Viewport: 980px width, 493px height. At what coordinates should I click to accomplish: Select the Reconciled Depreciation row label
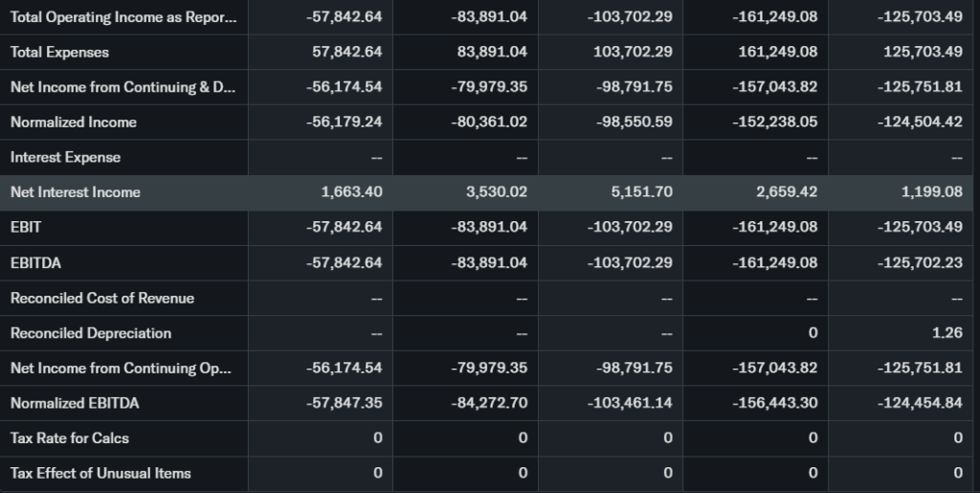91,333
